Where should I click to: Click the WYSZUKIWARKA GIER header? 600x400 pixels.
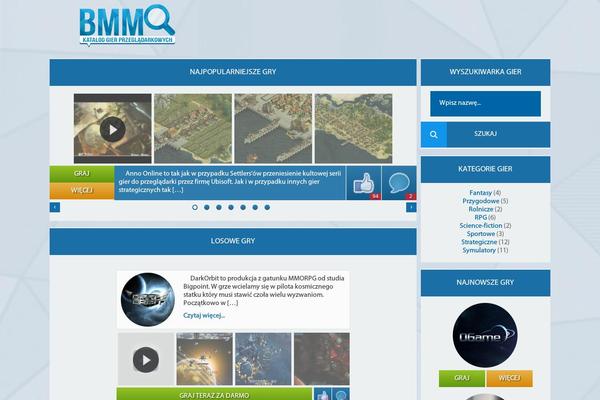coord(485,72)
